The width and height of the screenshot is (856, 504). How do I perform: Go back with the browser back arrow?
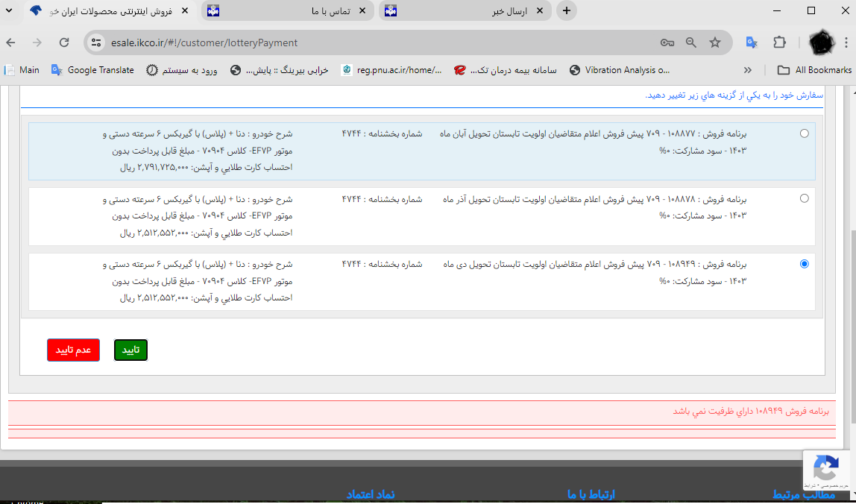pos(11,42)
